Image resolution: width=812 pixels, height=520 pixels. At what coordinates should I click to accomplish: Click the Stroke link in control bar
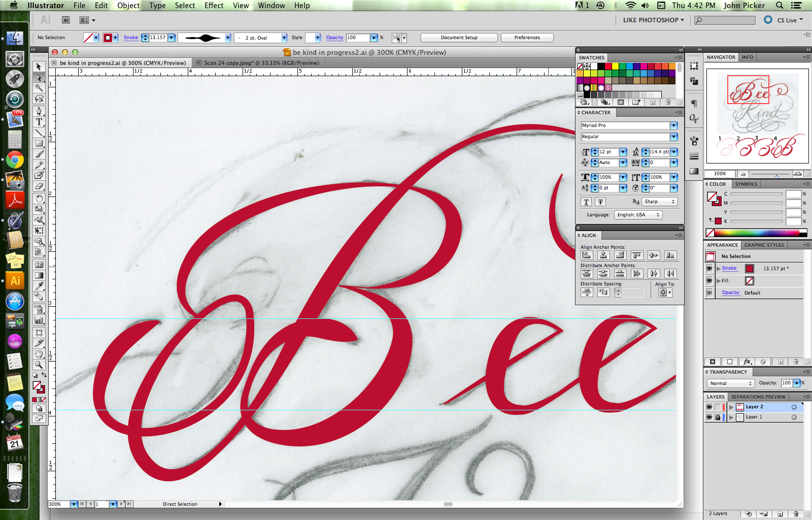[x=131, y=38]
